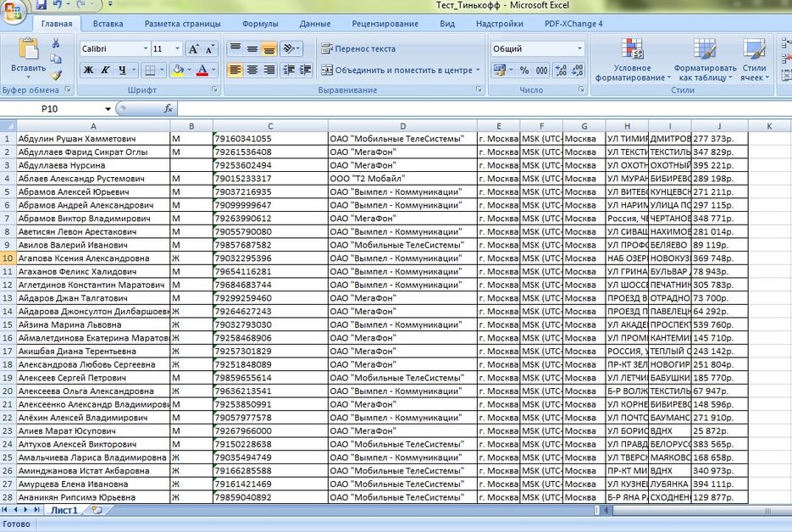Open the Выравнивание dialog launcher

479,90
